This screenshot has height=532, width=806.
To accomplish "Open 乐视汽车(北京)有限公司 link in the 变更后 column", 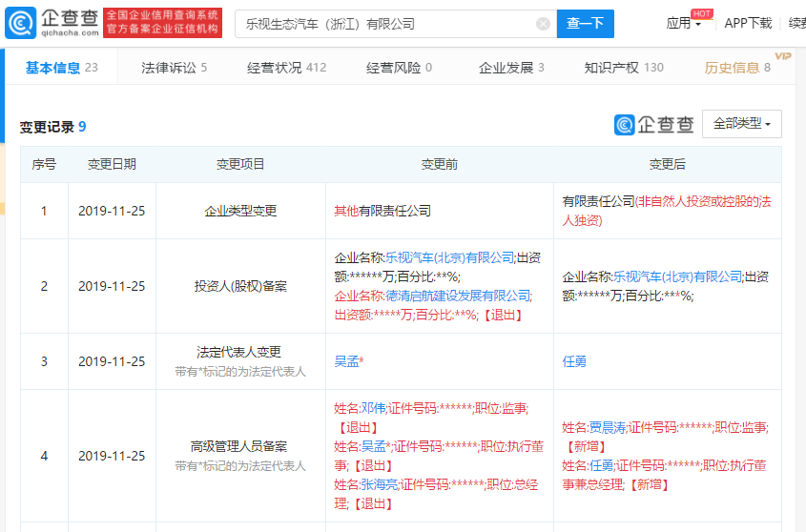I will (677, 276).
